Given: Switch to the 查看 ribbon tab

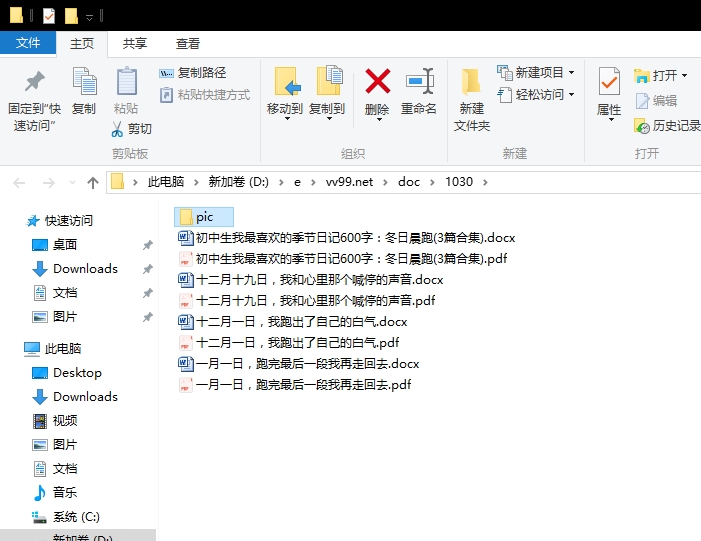Looking at the screenshot, I should 187,44.
